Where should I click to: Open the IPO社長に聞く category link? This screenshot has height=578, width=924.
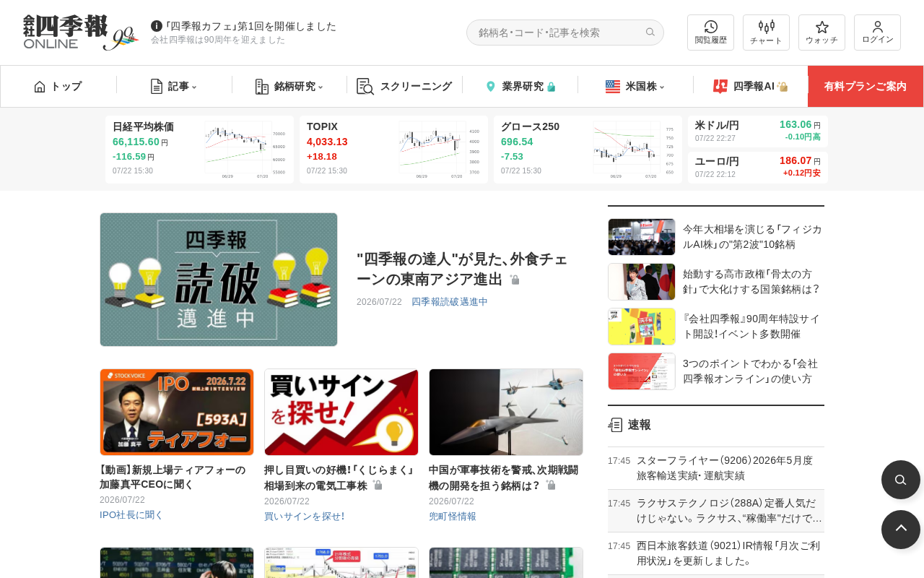[x=131, y=515]
